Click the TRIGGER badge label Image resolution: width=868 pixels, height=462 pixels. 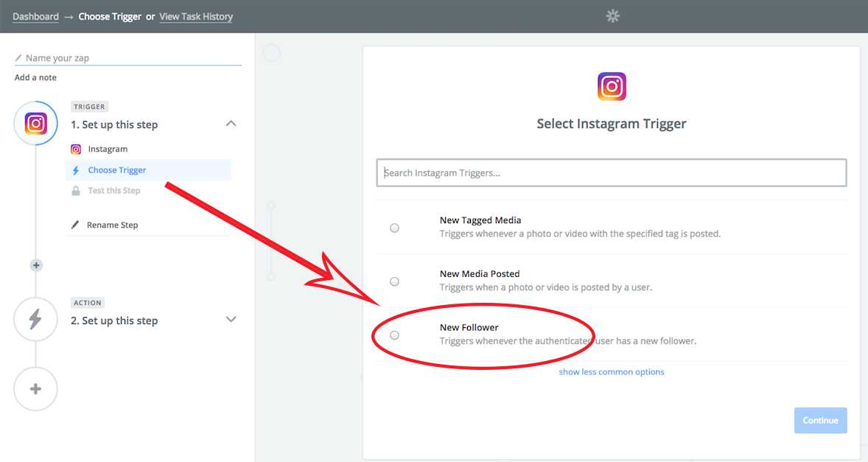tap(89, 107)
